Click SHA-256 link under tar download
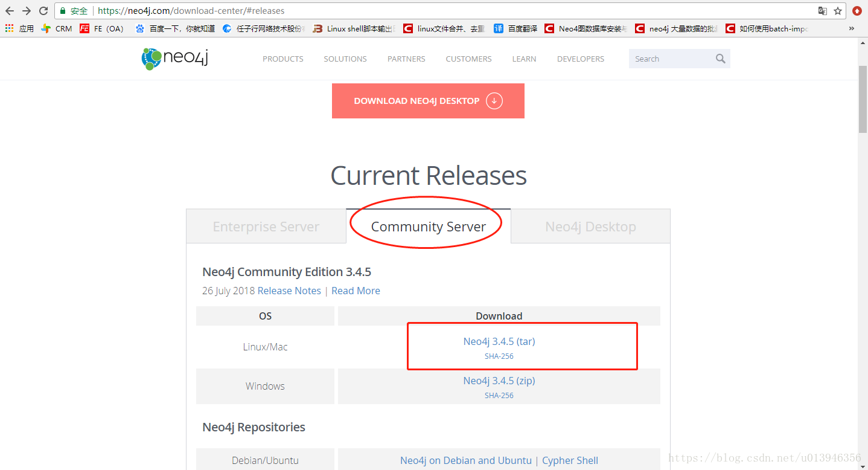The width and height of the screenshot is (868, 470). [499, 356]
